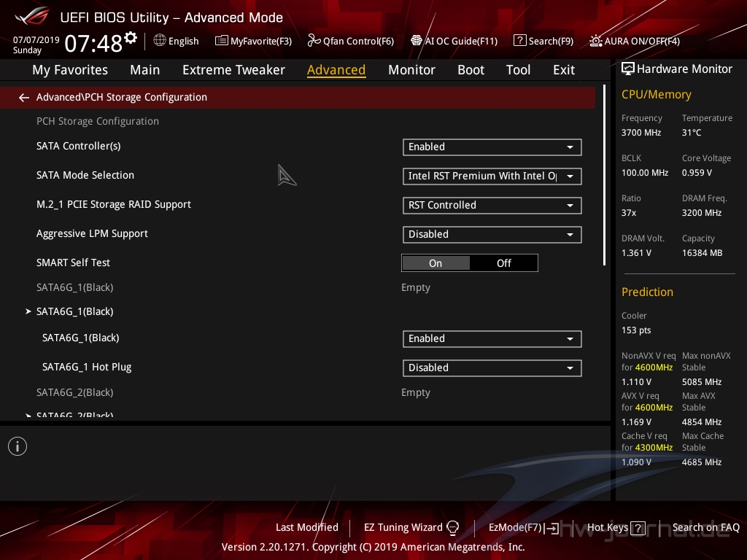Click the Hot Keys question mark icon
This screenshot has width=747, height=560.
638,528
